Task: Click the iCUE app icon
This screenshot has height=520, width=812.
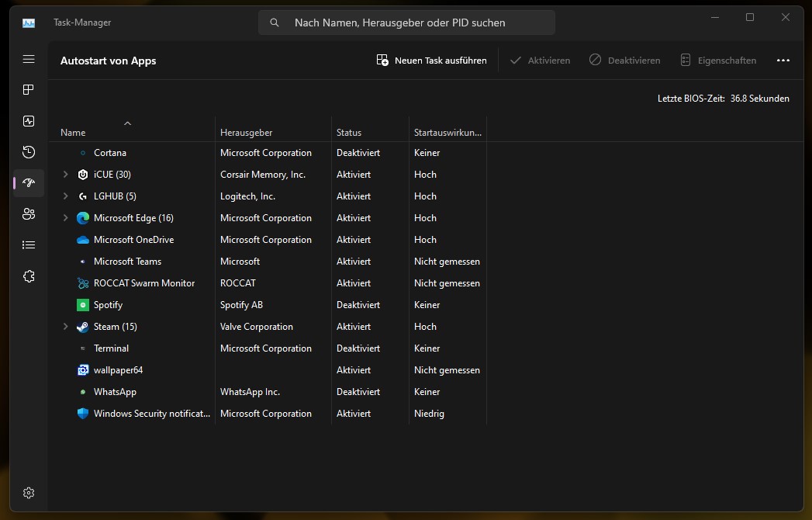Action: coord(83,174)
